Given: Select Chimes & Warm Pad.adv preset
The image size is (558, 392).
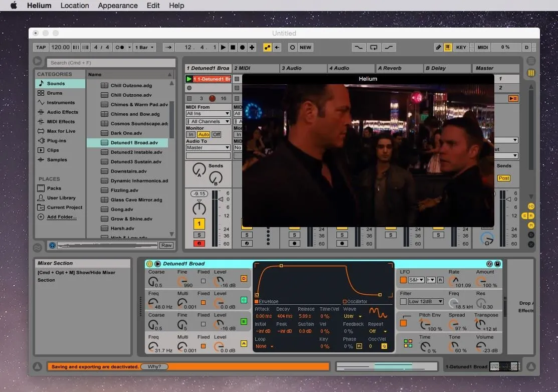Looking at the screenshot, I should point(128,105).
